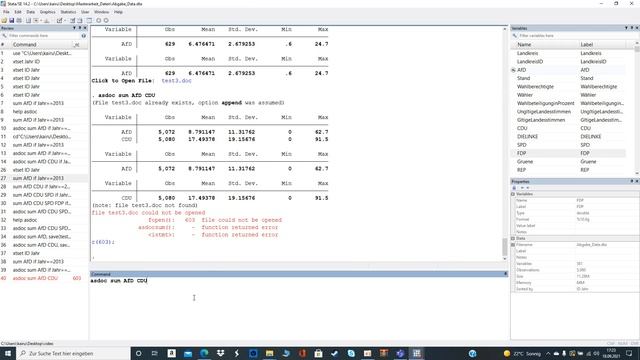Click previous variable arrow in Properties
Viewport: 640px width, 360px height.
(522, 188)
